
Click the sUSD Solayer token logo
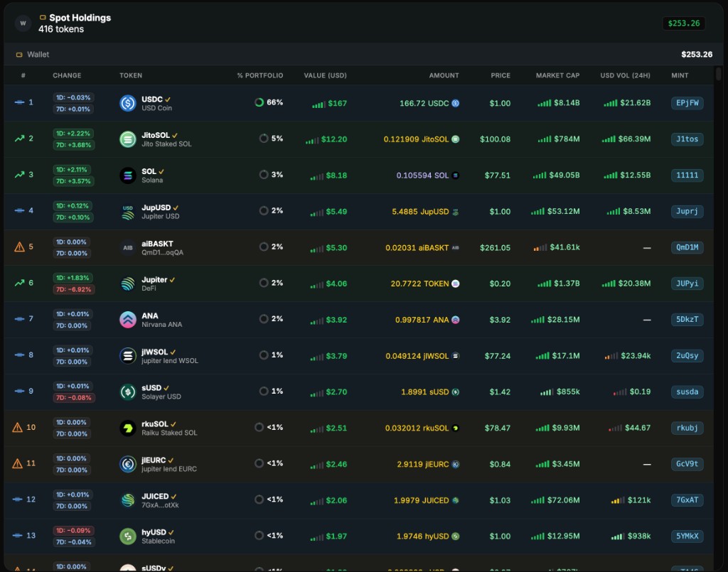coord(128,392)
